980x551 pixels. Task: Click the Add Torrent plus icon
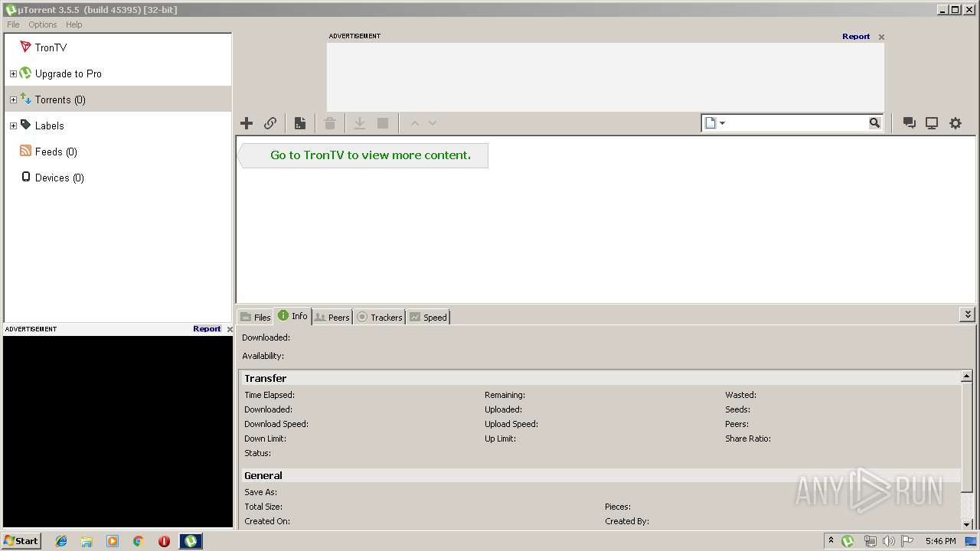[247, 123]
